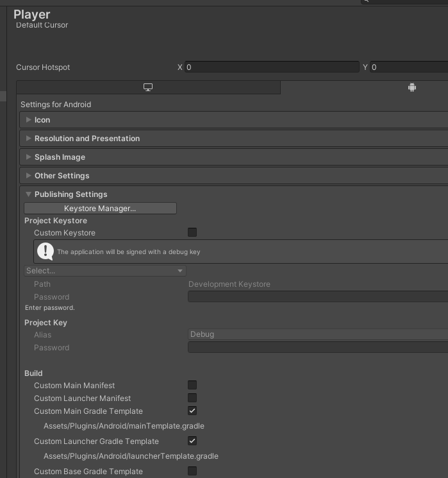Click the Project Key Password field
The width and height of the screenshot is (448, 478).
point(318,347)
